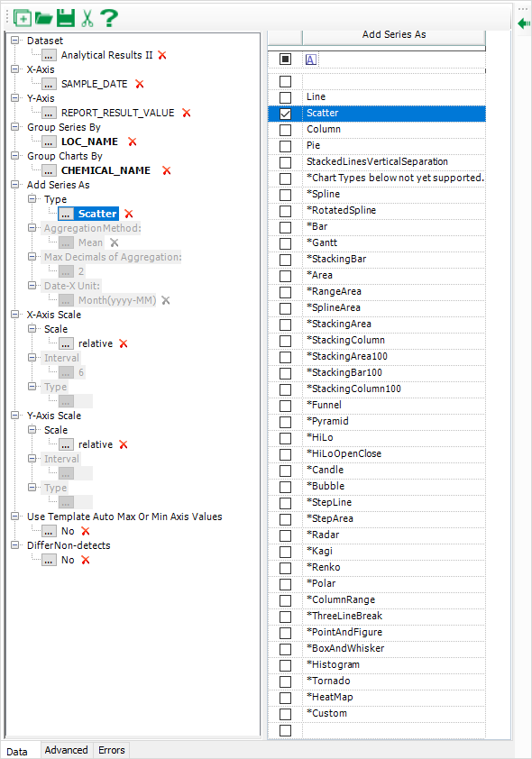Collapse the Dataset tree node
The width and height of the screenshot is (532, 759).
(x=15, y=41)
